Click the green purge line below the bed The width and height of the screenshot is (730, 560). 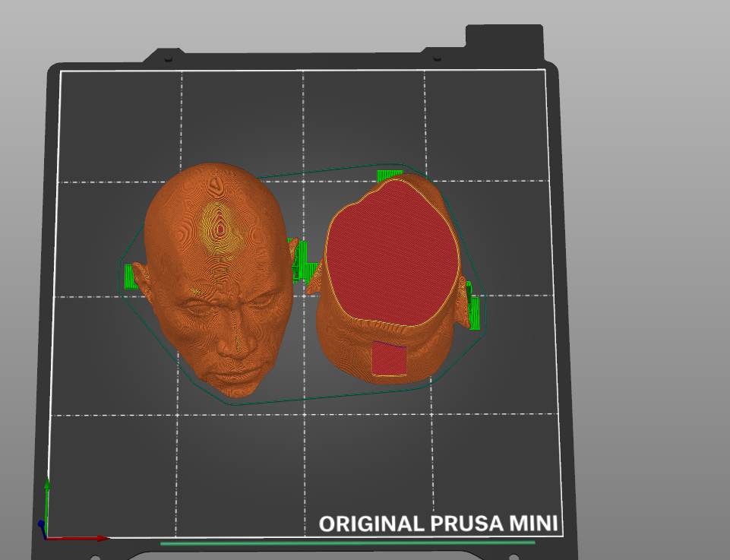tap(347, 543)
